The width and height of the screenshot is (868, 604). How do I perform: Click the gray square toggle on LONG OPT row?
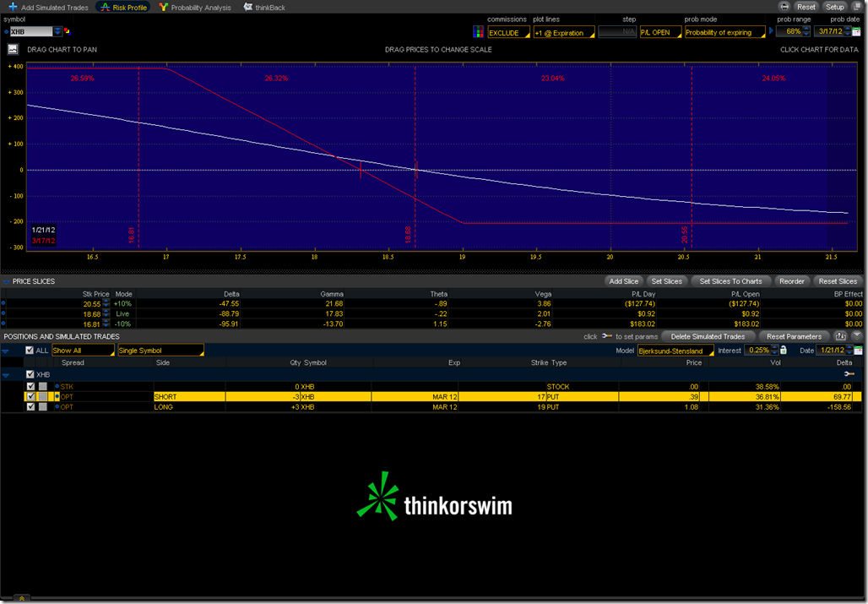[x=42, y=406]
